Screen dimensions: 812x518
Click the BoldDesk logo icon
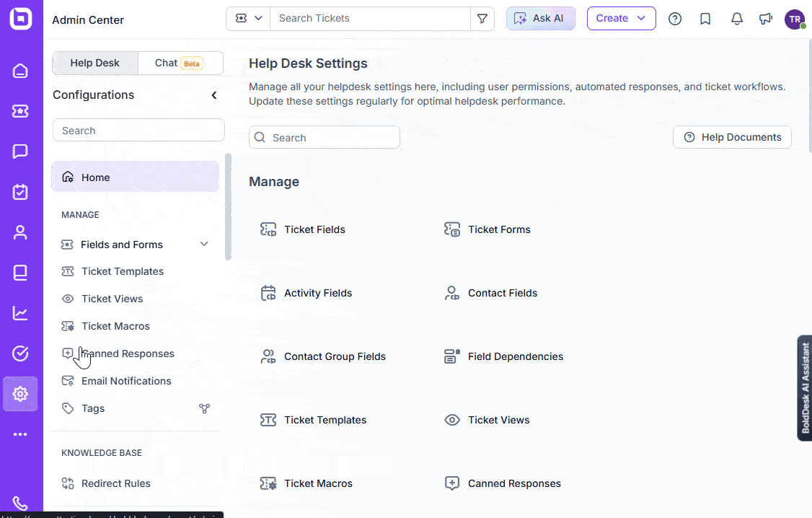pos(21,19)
